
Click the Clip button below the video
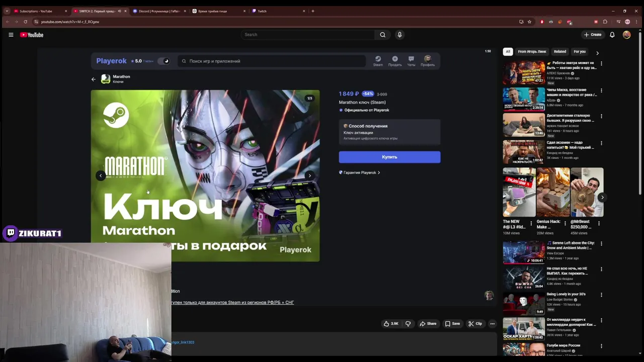475,324
